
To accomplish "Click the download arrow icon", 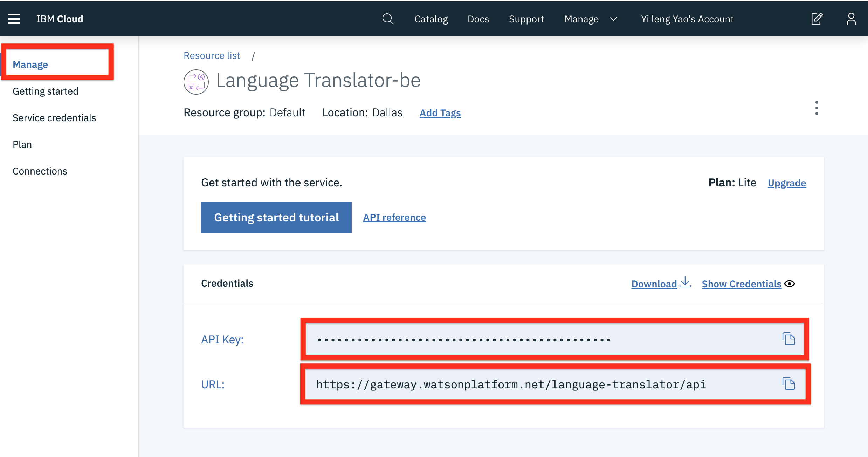I will point(685,282).
